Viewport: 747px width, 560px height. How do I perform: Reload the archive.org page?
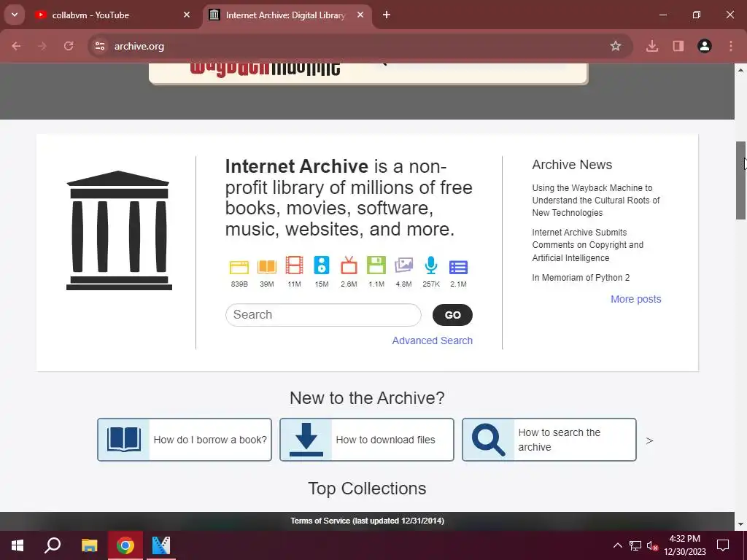[x=69, y=46]
